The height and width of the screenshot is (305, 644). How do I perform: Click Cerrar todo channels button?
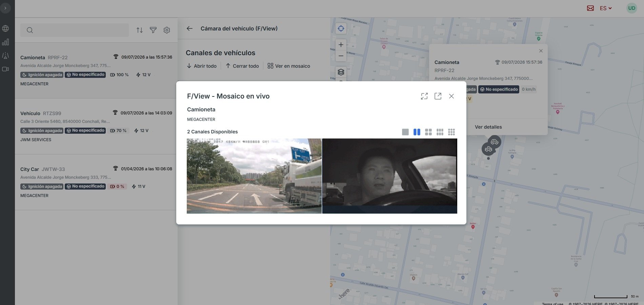click(x=242, y=66)
